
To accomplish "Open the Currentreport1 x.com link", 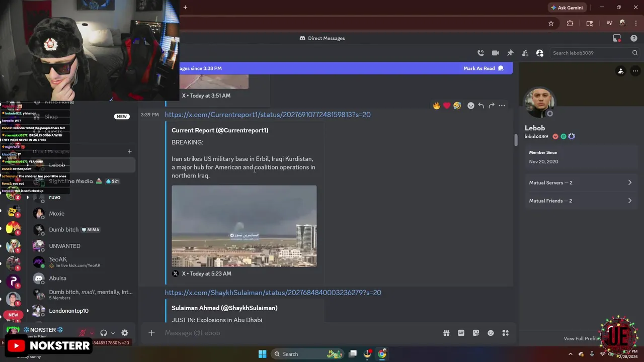I will pos(268,115).
